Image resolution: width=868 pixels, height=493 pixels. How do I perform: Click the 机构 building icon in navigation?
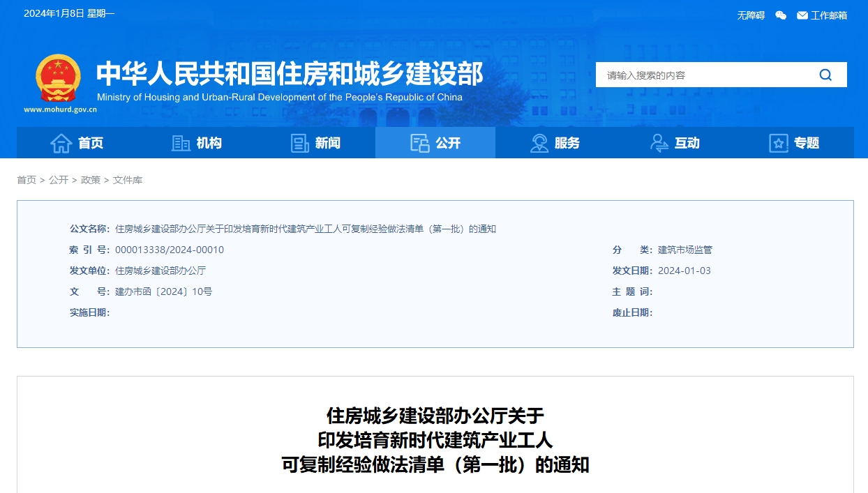[x=181, y=142]
